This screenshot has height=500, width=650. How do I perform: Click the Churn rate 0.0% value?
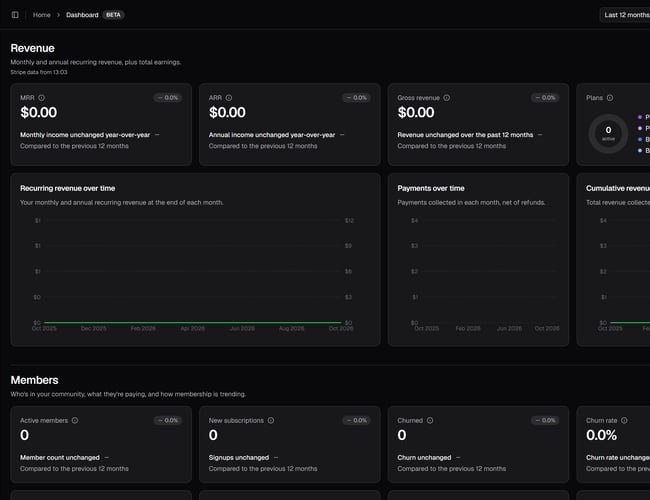click(x=601, y=435)
